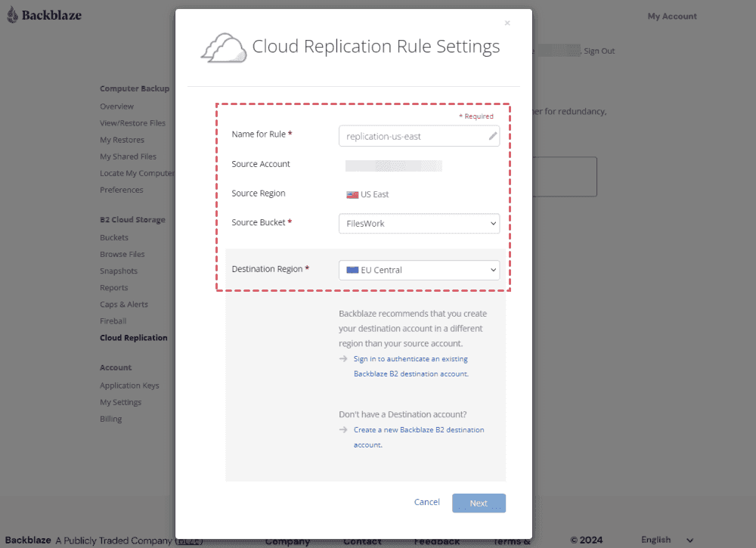Click the Name for Rule label

pyautogui.click(x=262, y=134)
